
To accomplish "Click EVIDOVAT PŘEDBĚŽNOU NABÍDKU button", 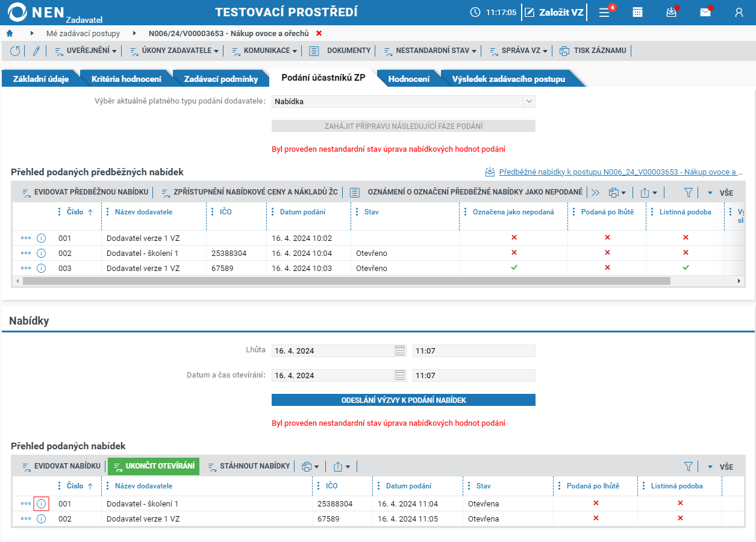I will tap(85, 192).
